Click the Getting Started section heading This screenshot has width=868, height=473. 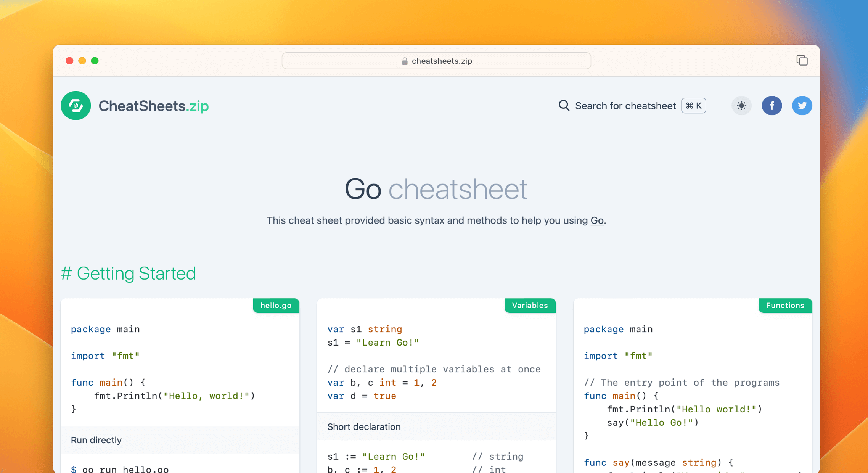click(129, 273)
